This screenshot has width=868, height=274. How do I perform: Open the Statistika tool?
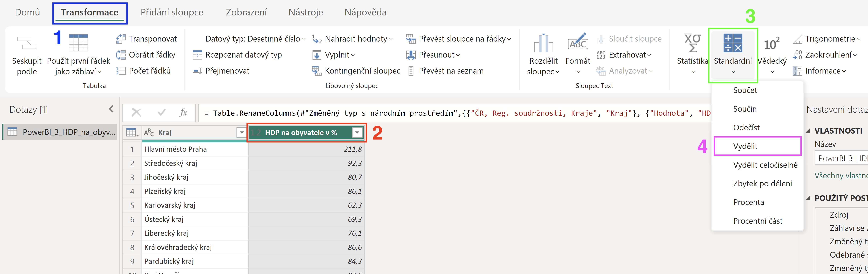(693, 54)
